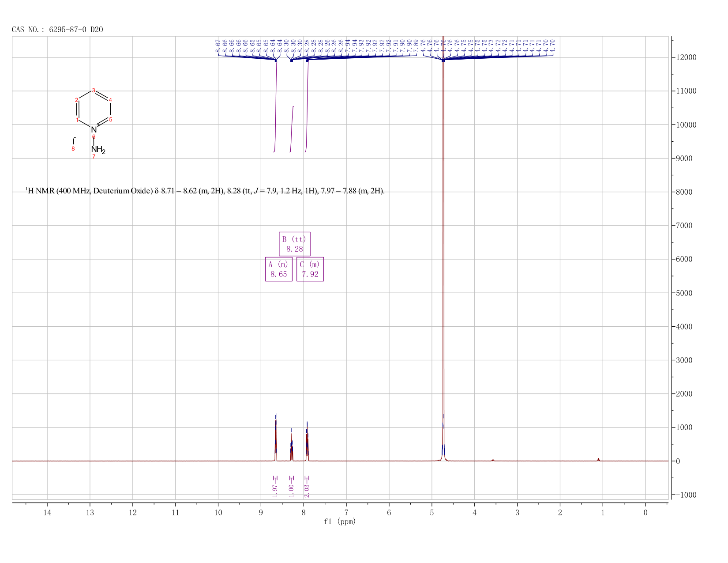Click the 12000 intensity axis label
The height and width of the screenshot is (563, 728).
686,57
